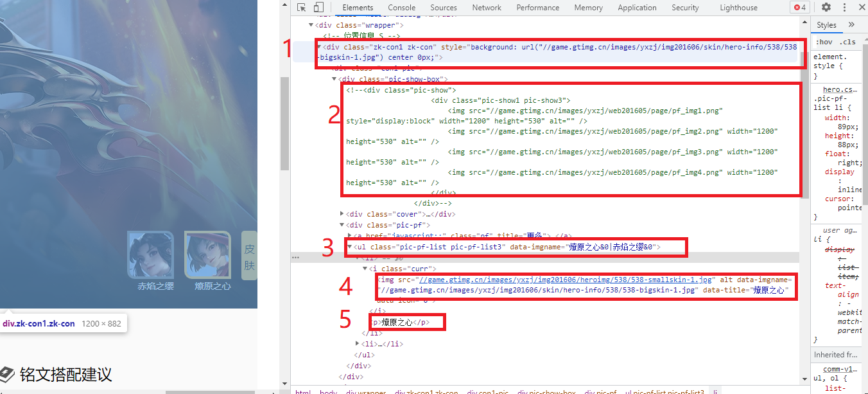Activate the inspect element picker icon
Viewport: 868px width, 394px height.
[301, 8]
